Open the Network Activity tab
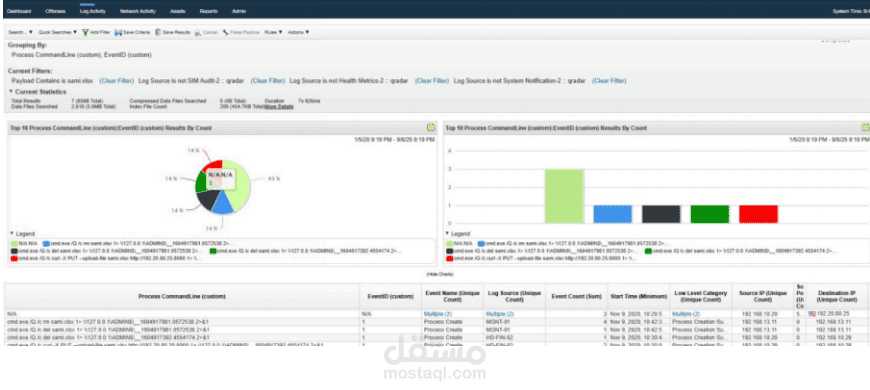 [x=138, y=11]
